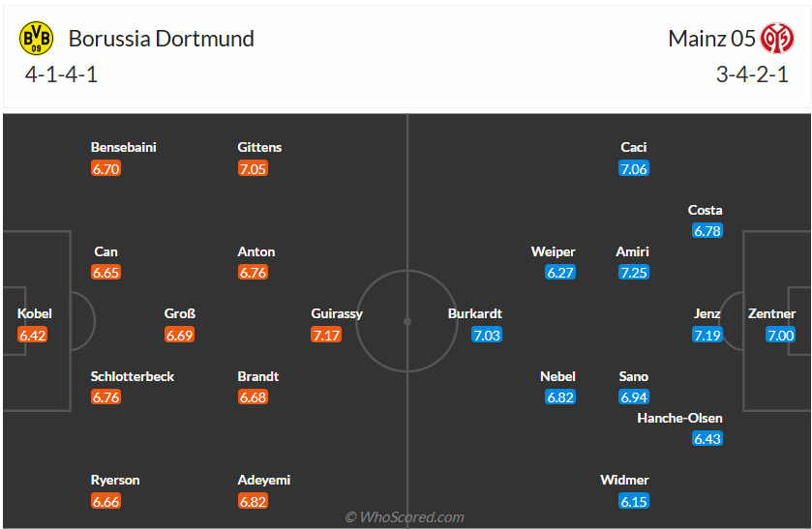
Task: Click the WhoScored.com watermark
Action: tap(405, 516)
